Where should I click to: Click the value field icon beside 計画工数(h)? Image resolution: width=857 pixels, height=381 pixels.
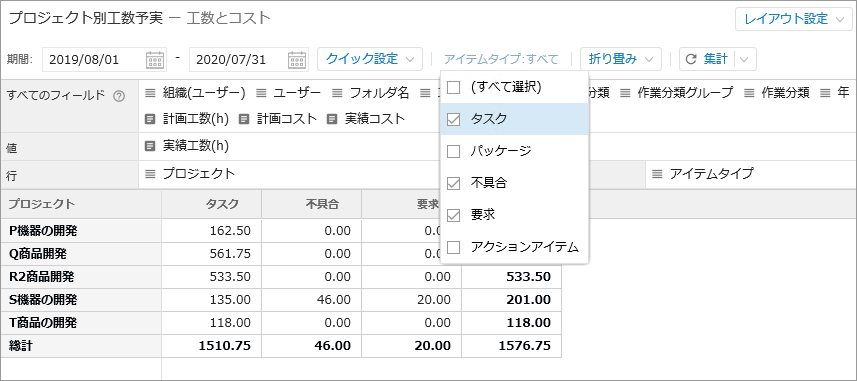[150, 119]
